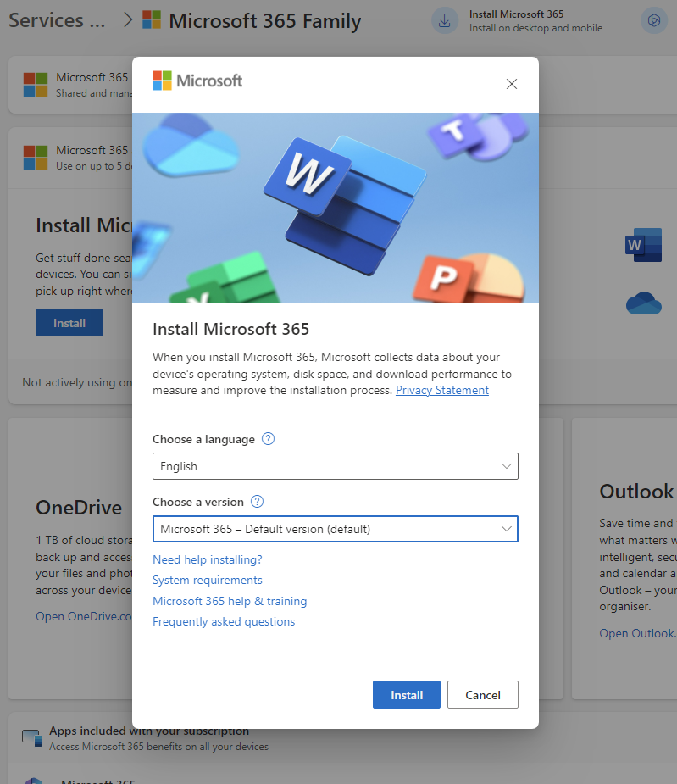Open the Open Outlook link
The height and width of the screenshot is (784, 677).
[x=637, y=633]
